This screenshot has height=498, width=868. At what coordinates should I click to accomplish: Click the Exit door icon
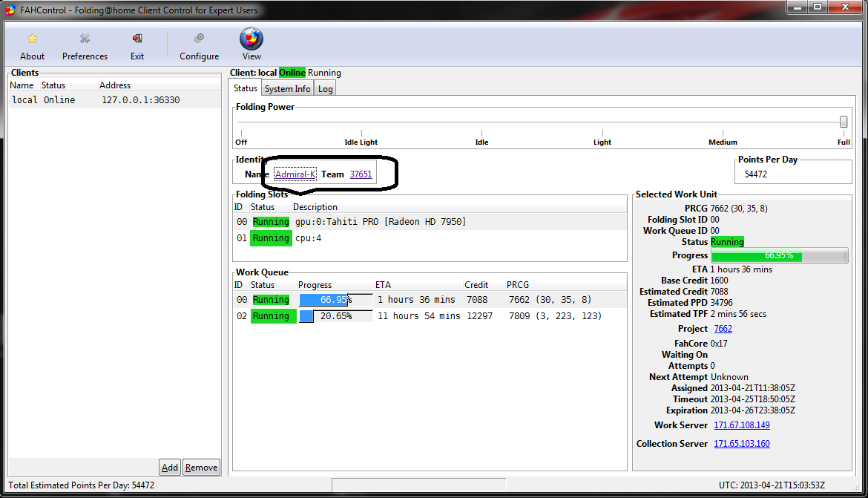coord(137,39)
